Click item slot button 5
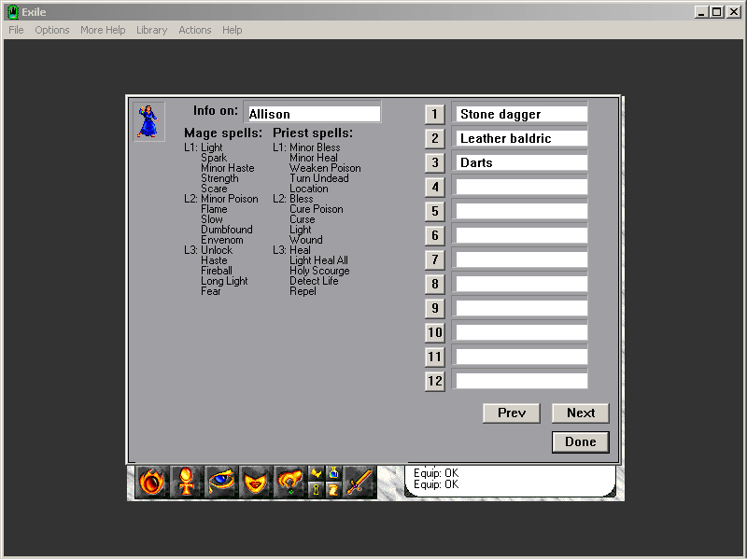Screen dimensions: 747x560 click(434, 212)
